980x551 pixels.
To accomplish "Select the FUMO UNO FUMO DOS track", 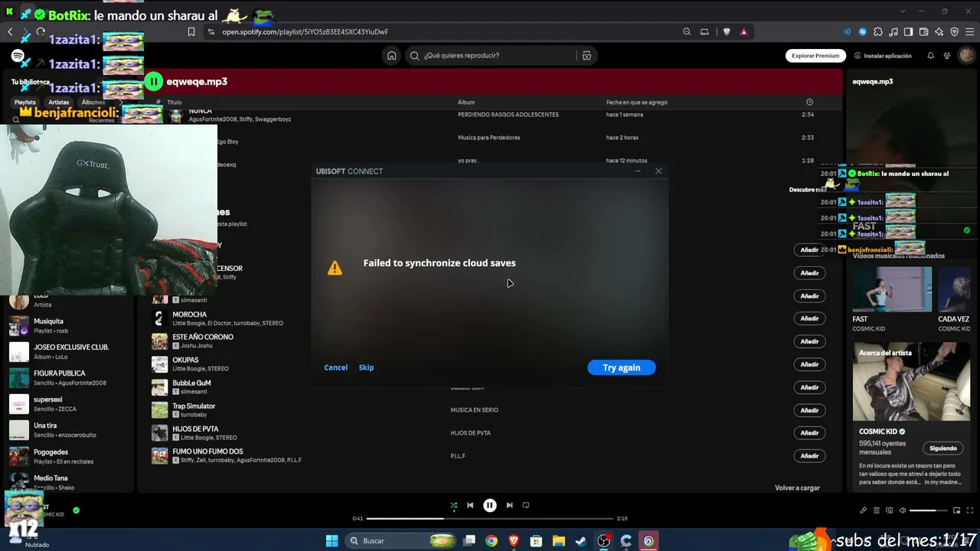I will click(x=207, y=452).
